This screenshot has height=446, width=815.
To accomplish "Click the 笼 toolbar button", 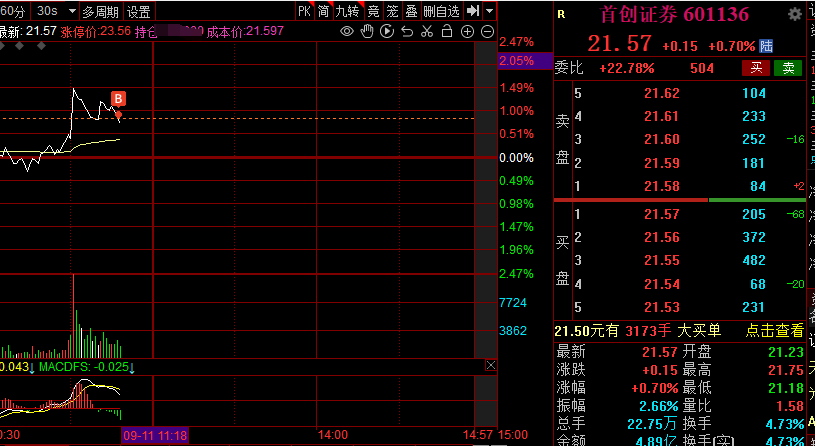I will 392,10.
